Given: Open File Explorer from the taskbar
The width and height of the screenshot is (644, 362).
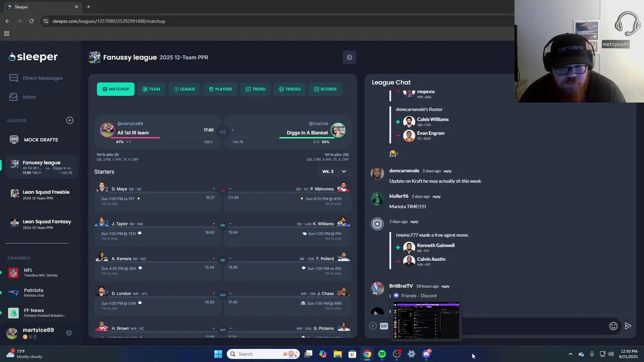Looking at the screenshot, I should [338, 354].
